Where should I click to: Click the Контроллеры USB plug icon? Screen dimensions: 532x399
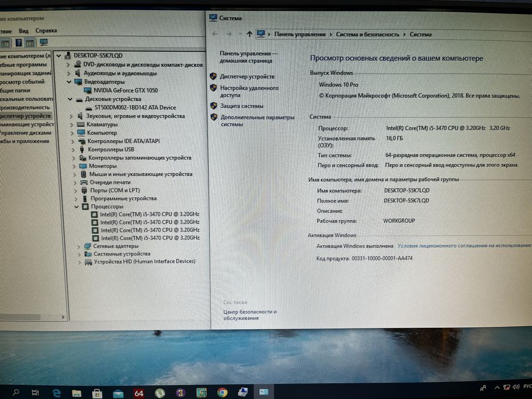pyautogui.click(x=82, y=149)
